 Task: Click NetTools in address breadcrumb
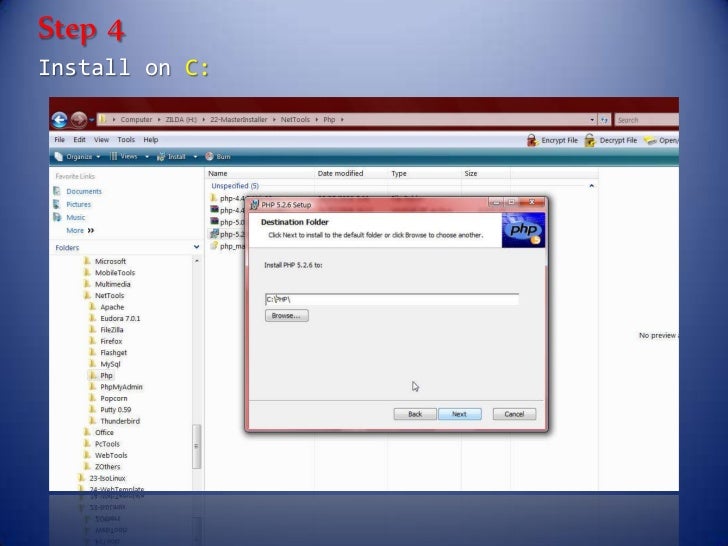(295, 120)
